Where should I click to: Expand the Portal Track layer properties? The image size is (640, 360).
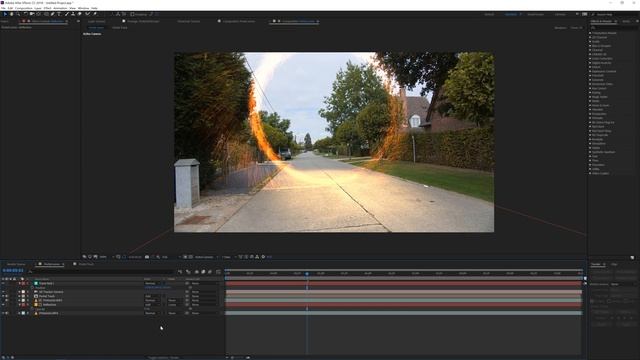tap(19, 296)
